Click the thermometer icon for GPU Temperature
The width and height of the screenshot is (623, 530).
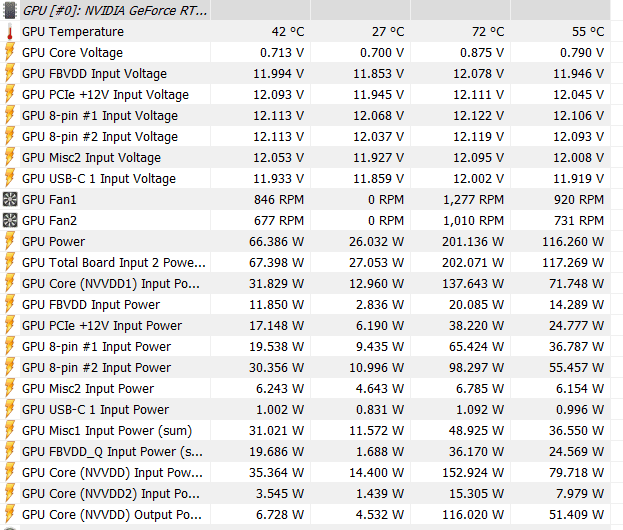pos(10,31)
